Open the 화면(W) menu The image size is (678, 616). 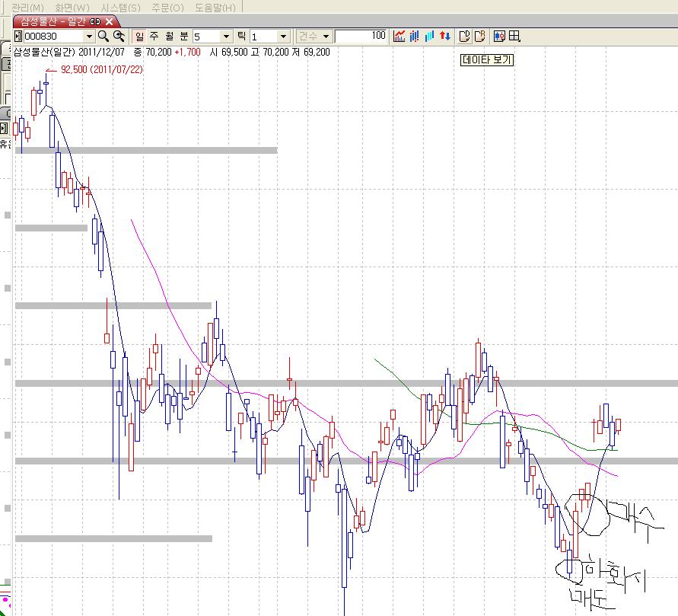tap(72, 8)
